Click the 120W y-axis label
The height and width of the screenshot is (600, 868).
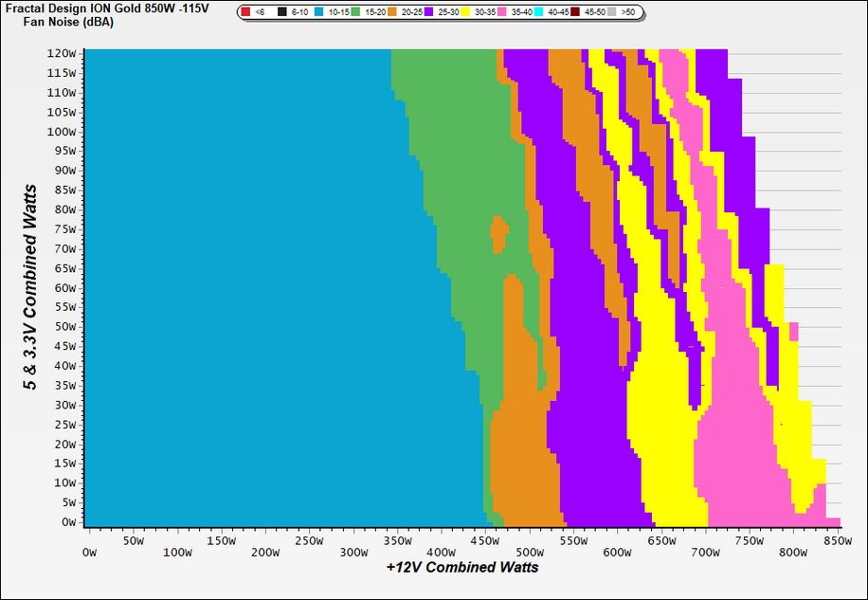point(62,54)
